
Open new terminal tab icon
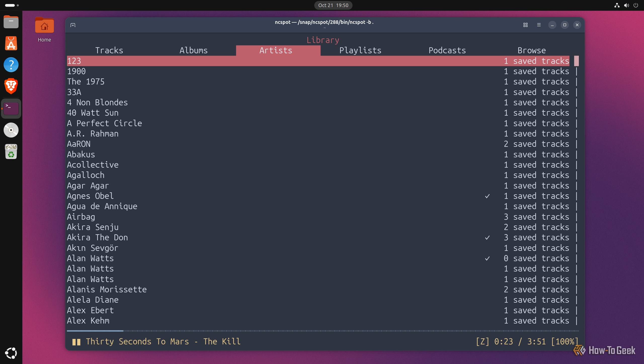click(x=73, y=25)
